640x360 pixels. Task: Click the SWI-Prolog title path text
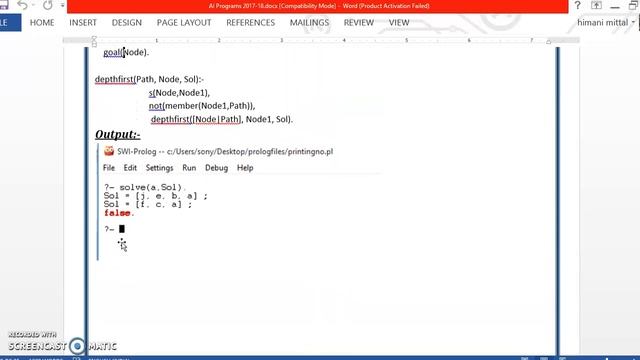(225, 151)
